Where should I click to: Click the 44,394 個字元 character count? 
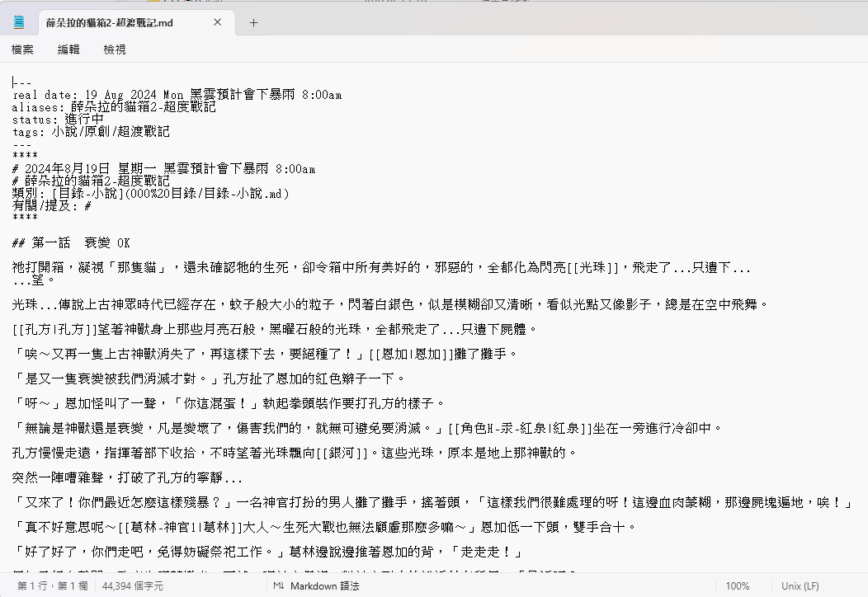(132, 586)
